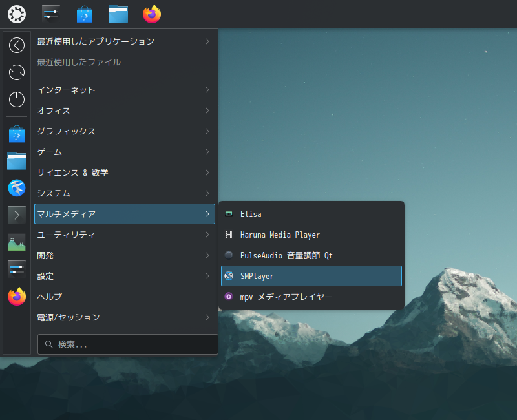Launch Haruna Media Player entry

tap(311, 235)
